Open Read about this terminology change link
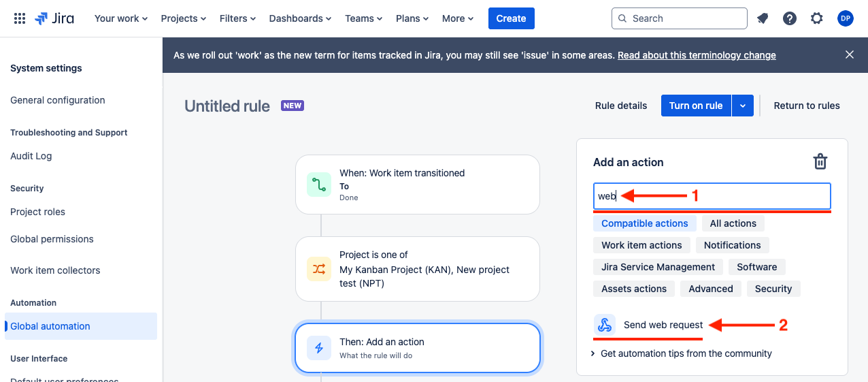Image resolution: width=868 pixels, height=382 pixels. coord(697,55)
